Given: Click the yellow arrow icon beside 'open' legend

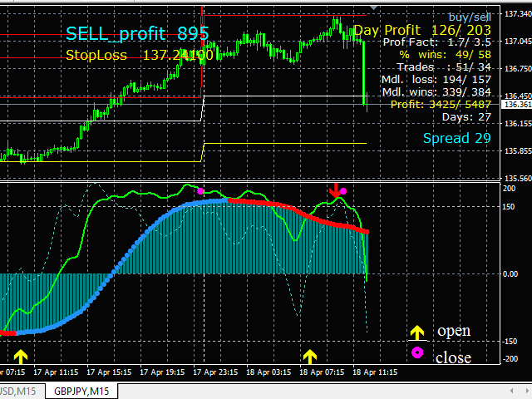Looking at the screenshot, I should (x=417, y=332).
